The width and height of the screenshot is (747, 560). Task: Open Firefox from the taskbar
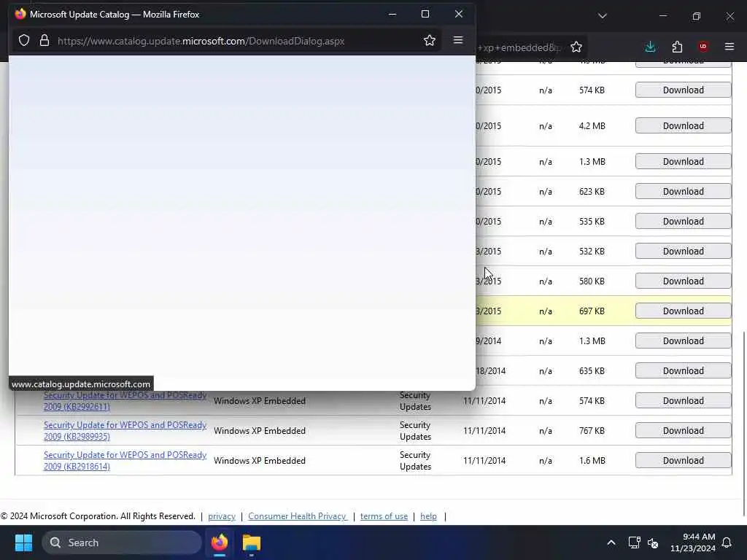[x=220, y=542]
